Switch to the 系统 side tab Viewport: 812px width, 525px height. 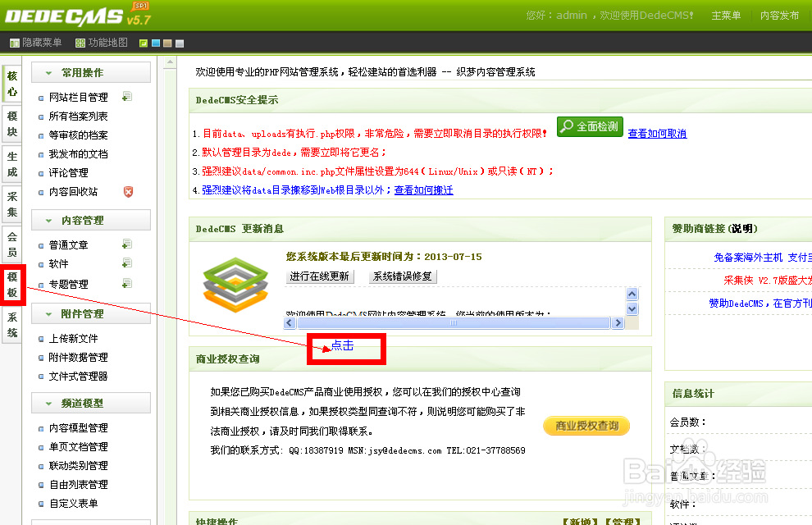point(12,325)
